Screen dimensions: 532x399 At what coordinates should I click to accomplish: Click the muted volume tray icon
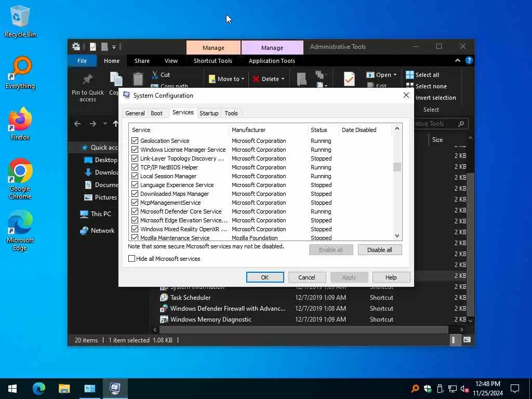pyautogui.click(x=464, y=389)
